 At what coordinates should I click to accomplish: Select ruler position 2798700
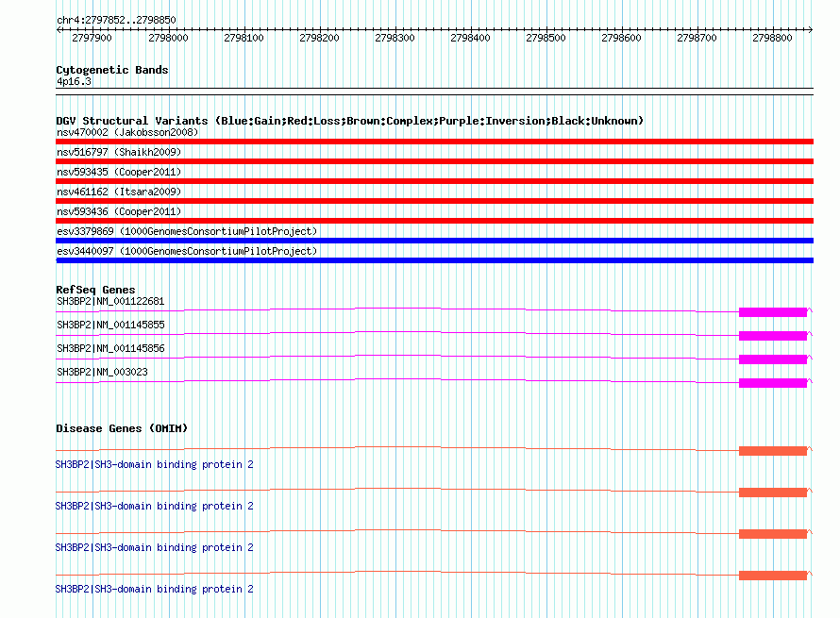(697, 38)
